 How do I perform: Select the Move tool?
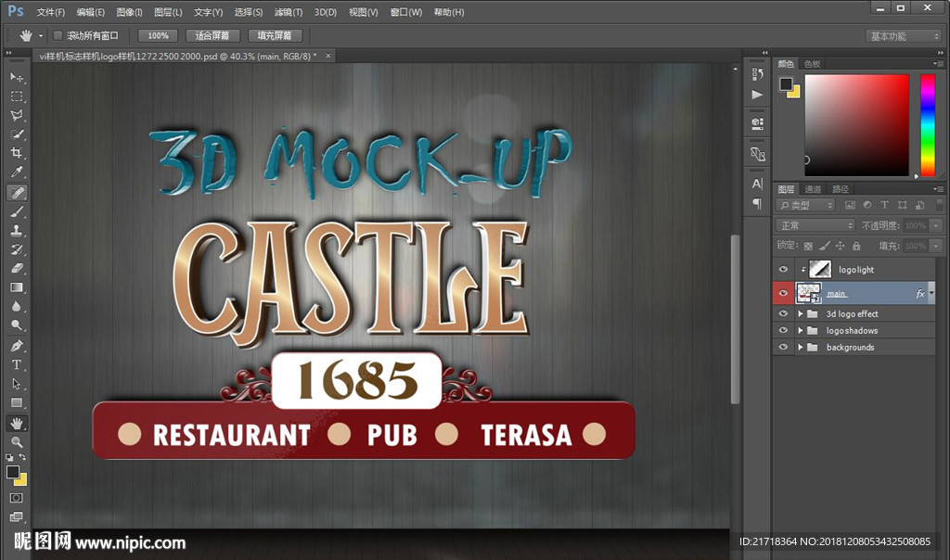17,78
